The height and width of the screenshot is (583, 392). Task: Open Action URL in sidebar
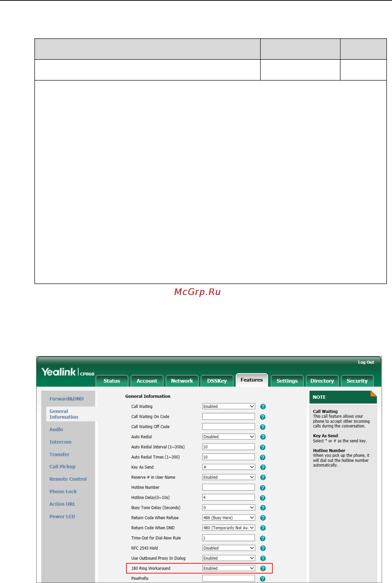point(63,504)
